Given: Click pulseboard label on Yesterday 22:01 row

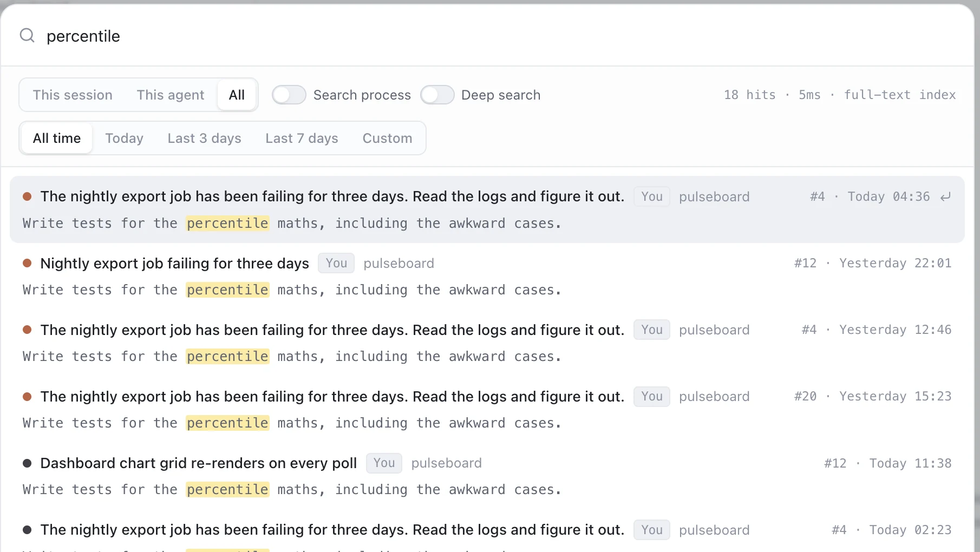Looking at the screenshot, I should (399, 264).
